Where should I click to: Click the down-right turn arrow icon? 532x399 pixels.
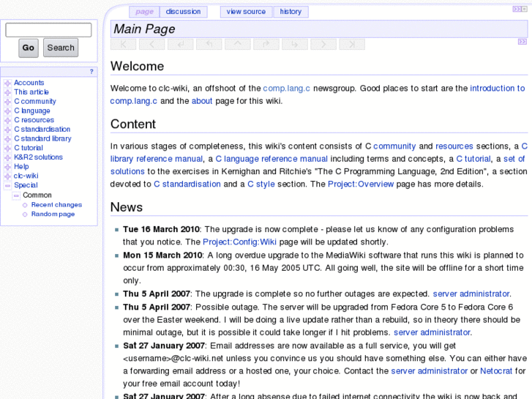(x=295, y=45)
